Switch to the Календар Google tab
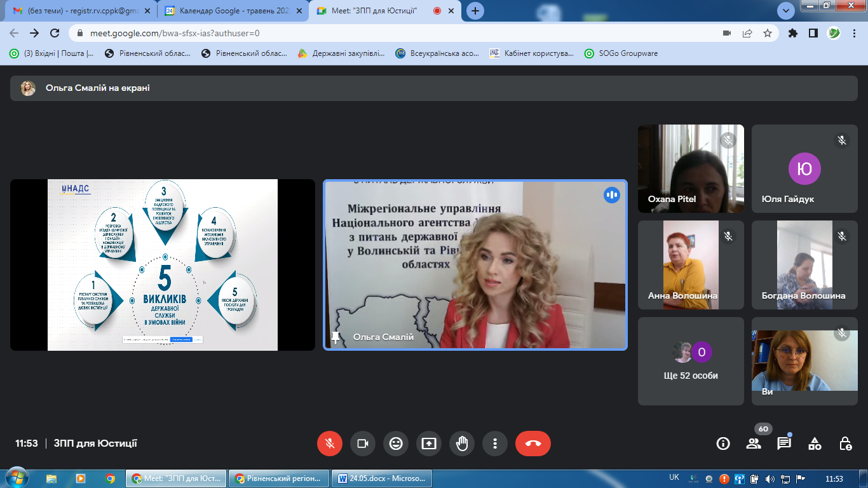This screenshot has height=488, width=868. click(x=227, y=11)
